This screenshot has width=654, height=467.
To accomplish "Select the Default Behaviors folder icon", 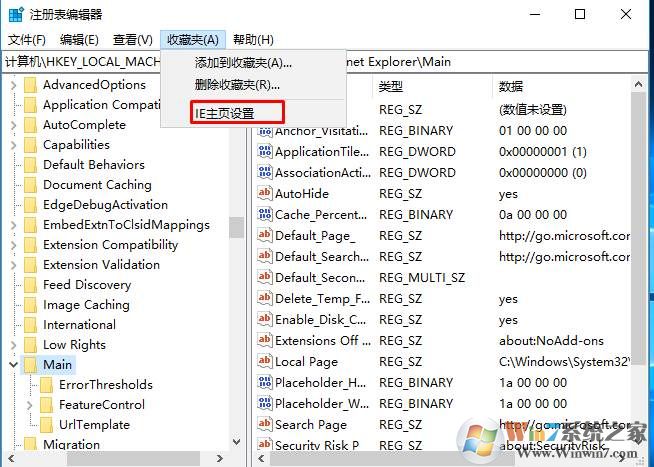I will (x=30, y=165).
